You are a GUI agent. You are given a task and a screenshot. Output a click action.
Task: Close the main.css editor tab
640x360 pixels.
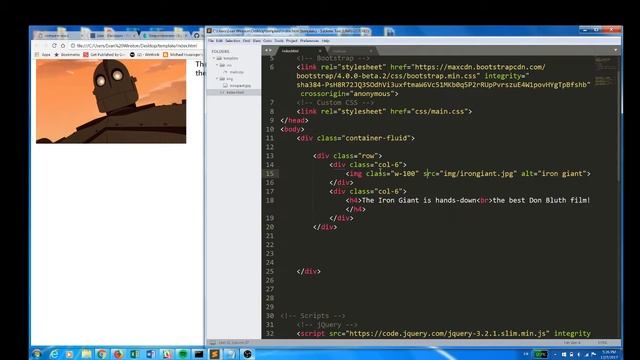coord(371,51)
